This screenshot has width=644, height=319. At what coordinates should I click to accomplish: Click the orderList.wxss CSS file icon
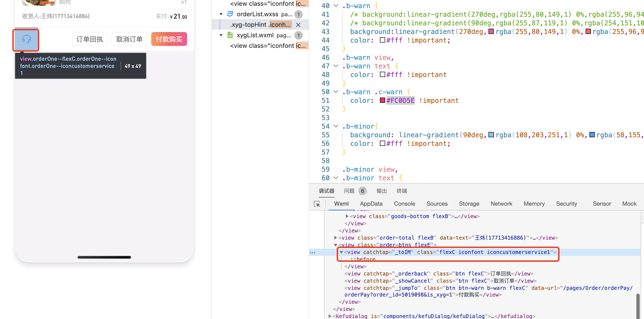pyautogui.click(x=230, y=14)
